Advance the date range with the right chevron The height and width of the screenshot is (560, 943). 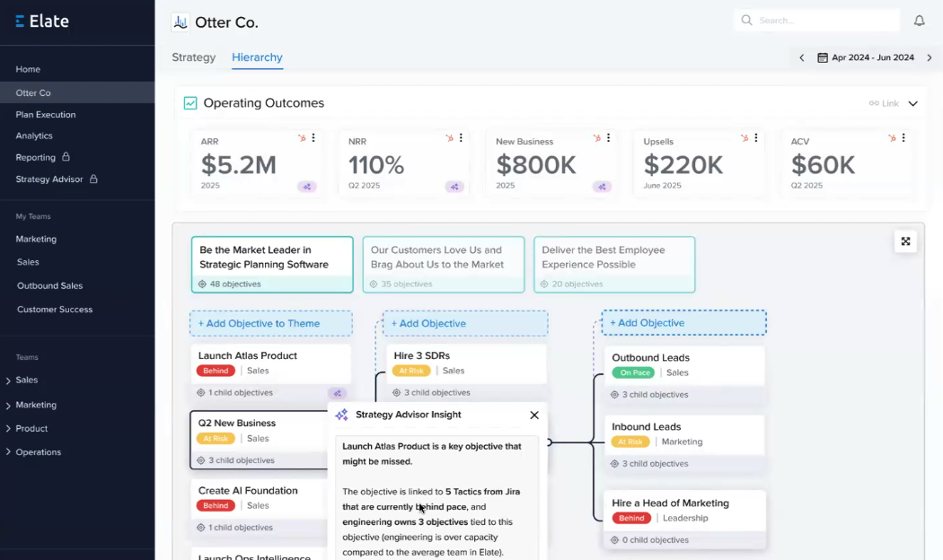pos(930,57)
